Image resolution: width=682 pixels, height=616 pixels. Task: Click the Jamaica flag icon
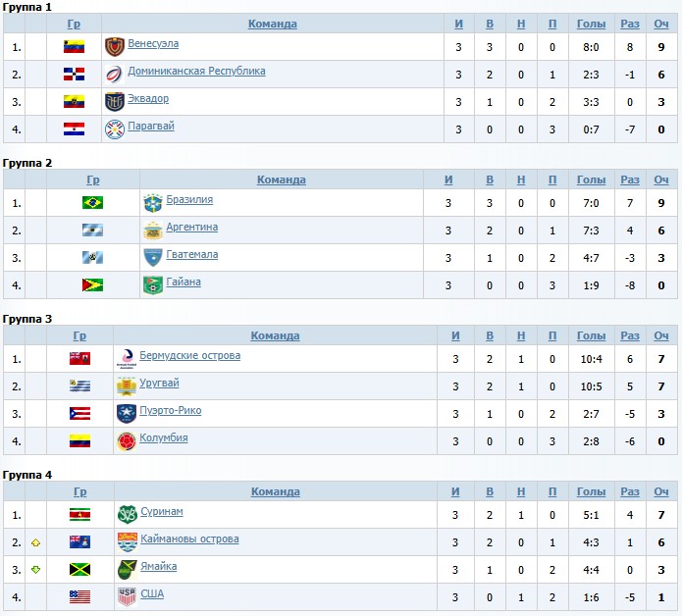pos(79,569)
